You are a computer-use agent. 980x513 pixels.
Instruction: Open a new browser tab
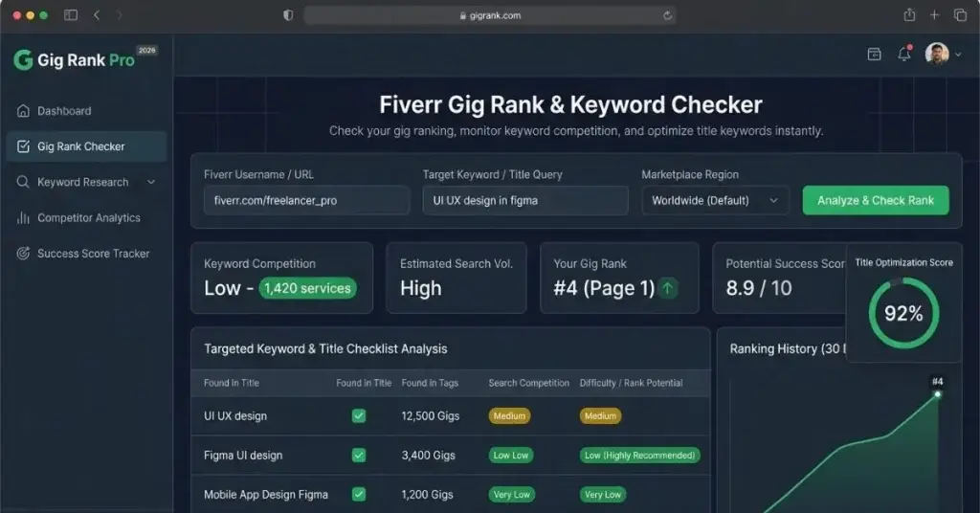934,15
